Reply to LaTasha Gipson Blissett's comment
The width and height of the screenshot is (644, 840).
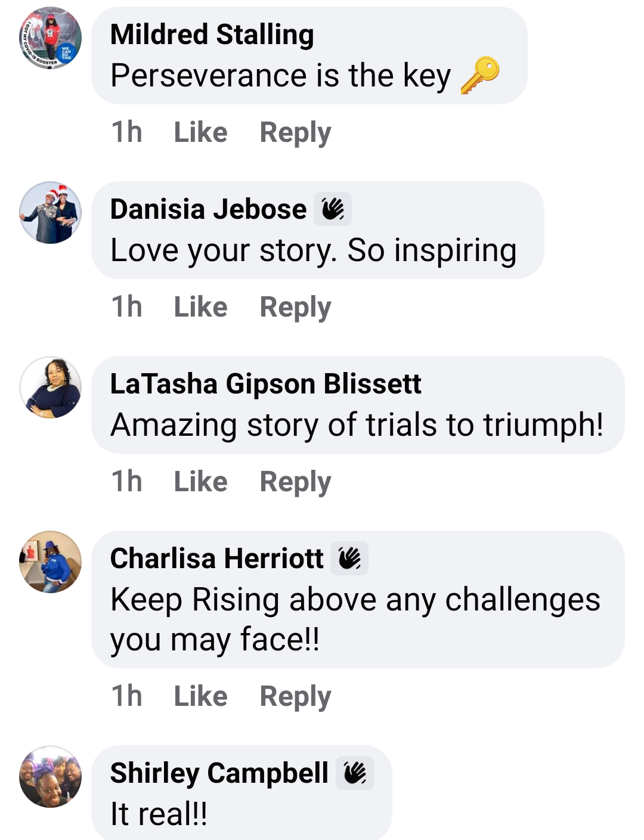pyautogui.click(x=295, y=482)
